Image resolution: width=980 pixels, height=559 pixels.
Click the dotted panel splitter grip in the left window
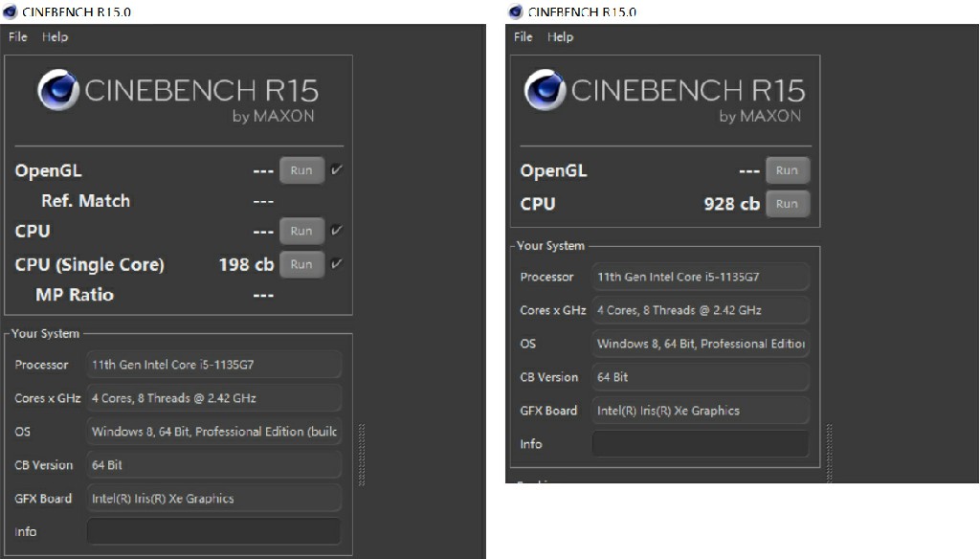tap(361, 455)
